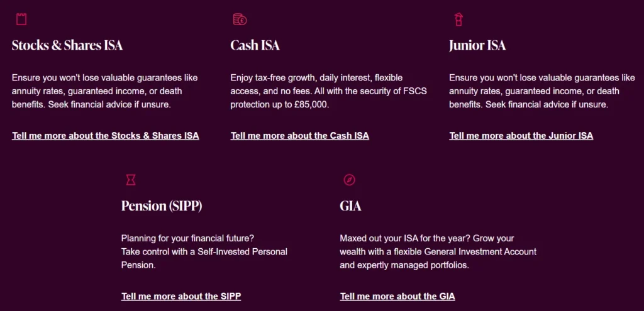Click the Stocks & Shares ISA heading
644x311 pixels.
pos(67,45)
